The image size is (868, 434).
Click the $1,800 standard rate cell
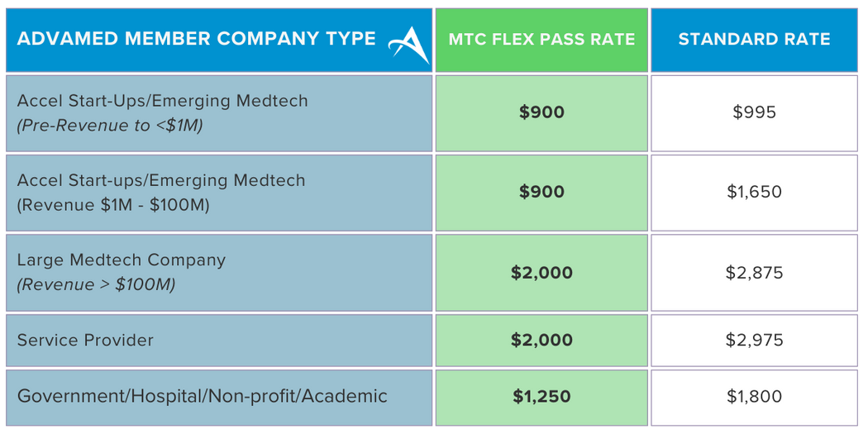point(754,398)
